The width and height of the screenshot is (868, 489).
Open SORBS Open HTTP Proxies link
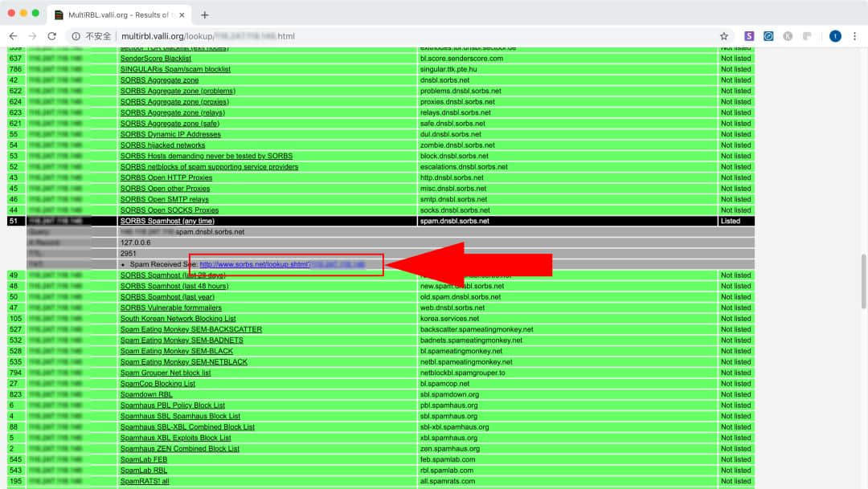166,177
